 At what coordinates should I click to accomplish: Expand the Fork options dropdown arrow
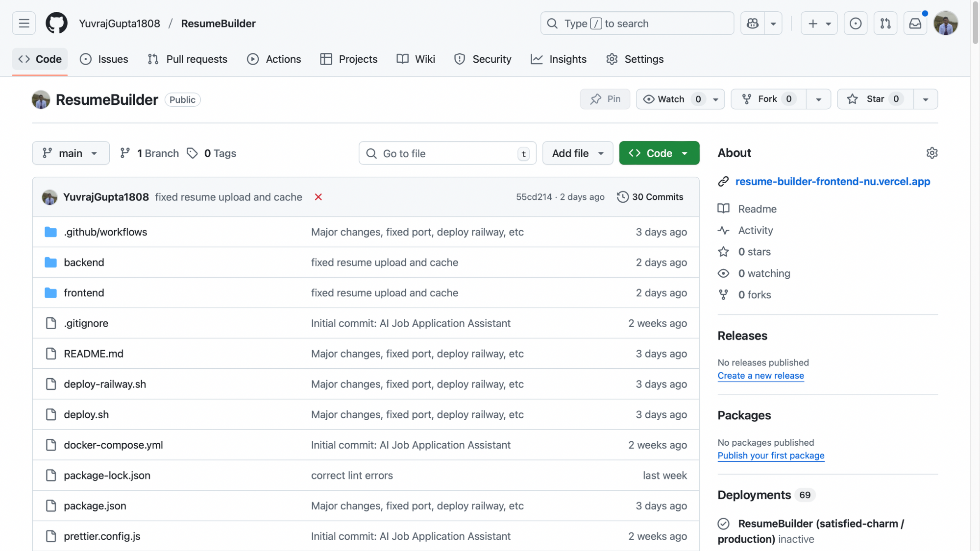pyautogui.click(x=818, y=99)
